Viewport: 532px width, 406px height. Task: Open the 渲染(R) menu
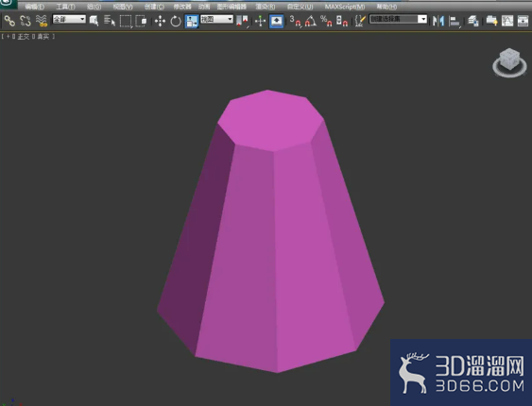pos(266,7)
